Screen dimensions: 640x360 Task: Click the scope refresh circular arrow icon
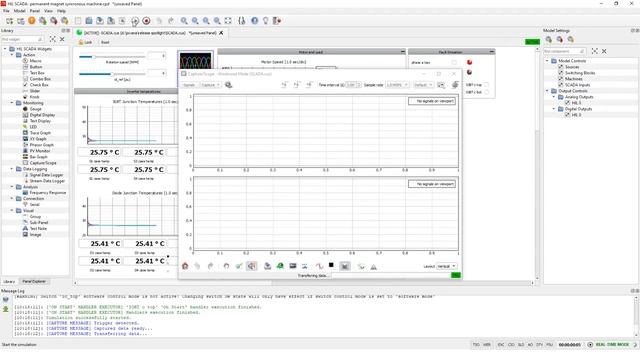click(x=226, y=266)
